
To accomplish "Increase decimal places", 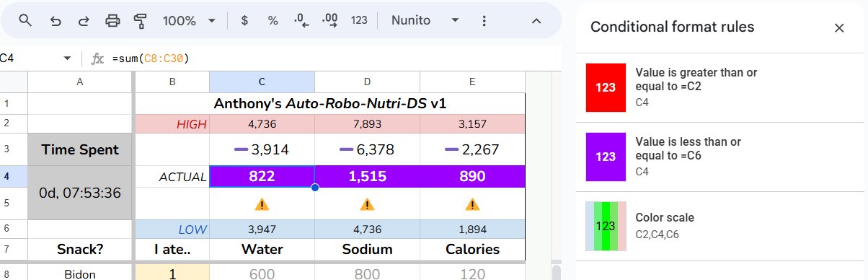I will (331, 20).
